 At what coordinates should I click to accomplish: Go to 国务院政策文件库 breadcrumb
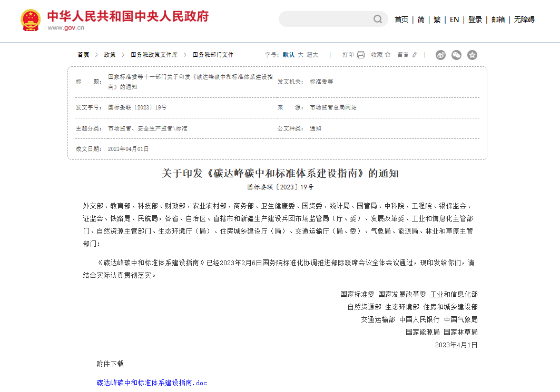pyautogui.click(x=154, y=55)
